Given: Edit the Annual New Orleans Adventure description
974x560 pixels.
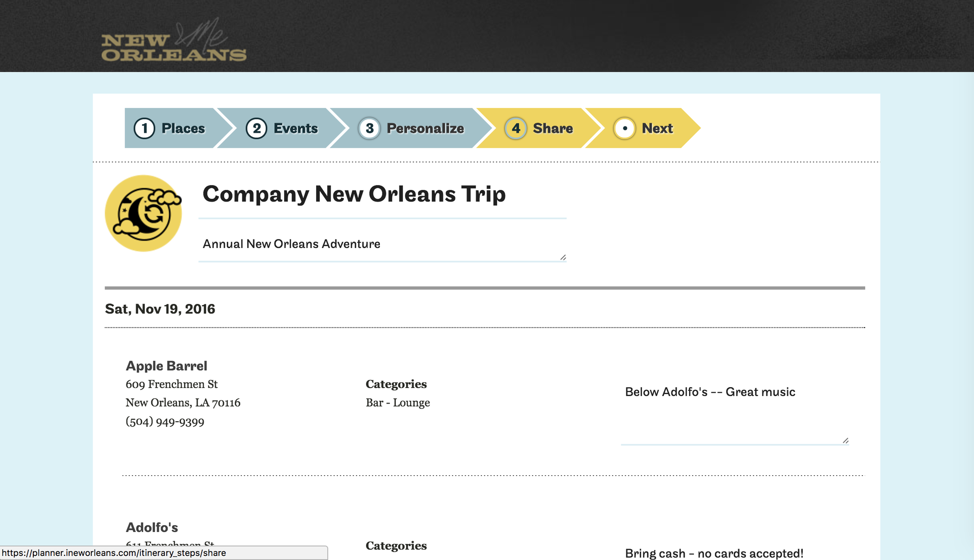Looking at the screenshot, I should pos(382,244).
